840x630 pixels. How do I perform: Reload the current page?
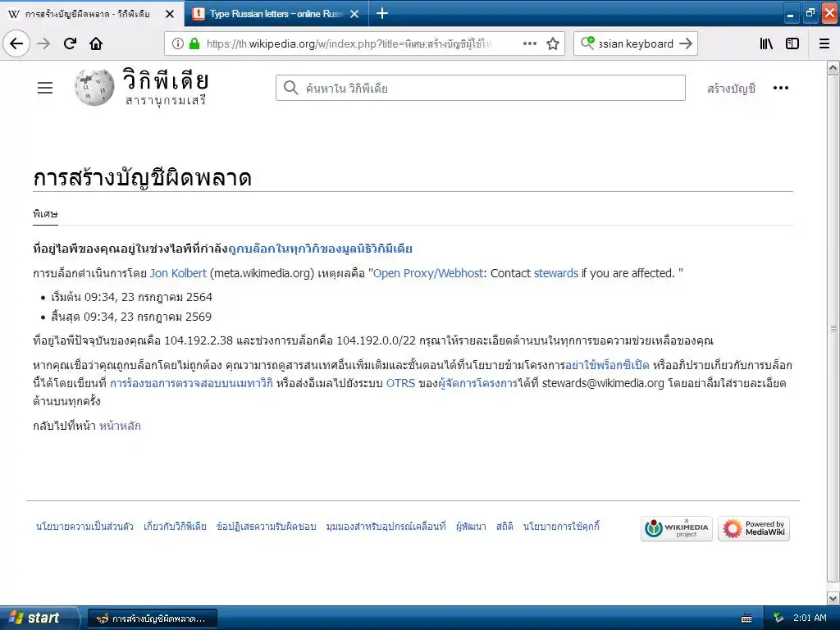pos(70,43)
